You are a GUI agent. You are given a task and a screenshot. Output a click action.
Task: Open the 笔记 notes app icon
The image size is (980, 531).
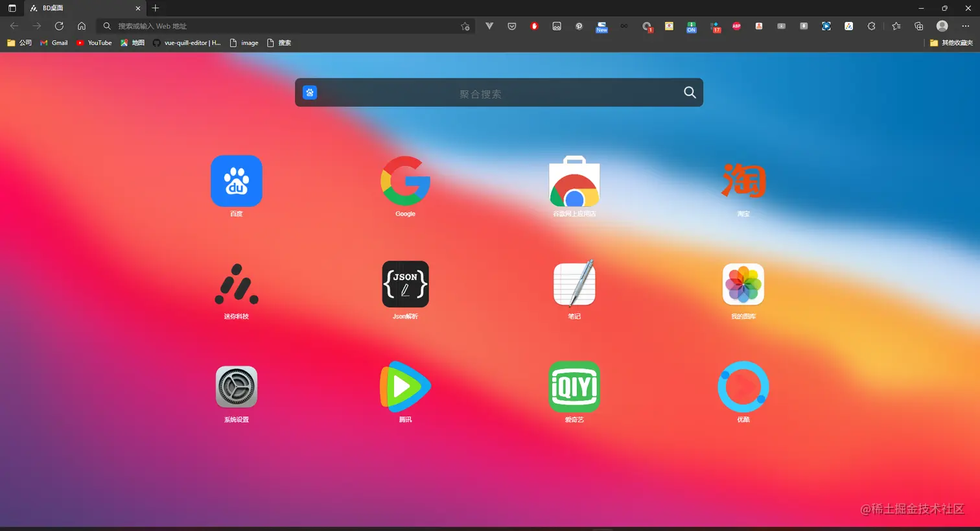(x=574, y=284)
